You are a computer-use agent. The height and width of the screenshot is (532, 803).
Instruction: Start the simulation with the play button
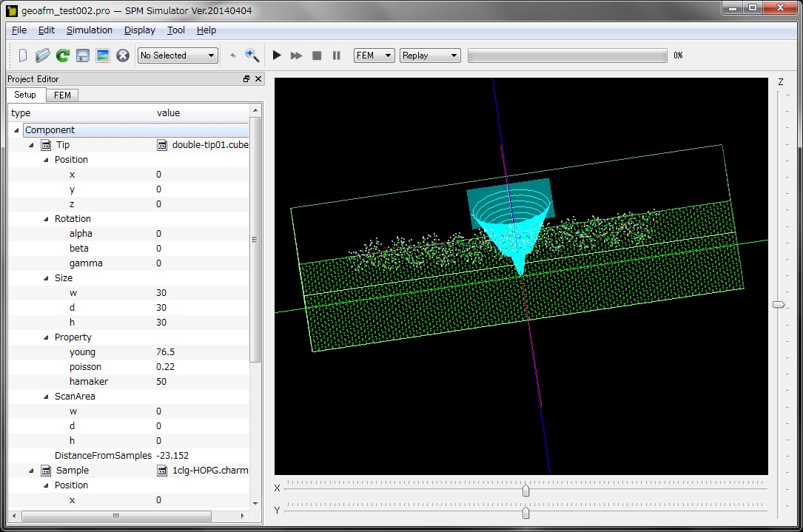[x=277, y=55]
